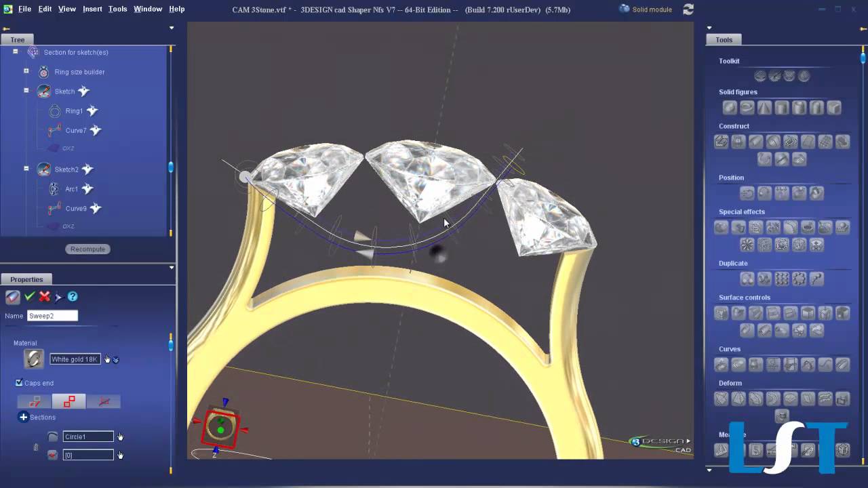The width and height of the screenshot is (868, 488).
Task: Toggle the star marker next to Curve7
Action: [x=96, y=130]
